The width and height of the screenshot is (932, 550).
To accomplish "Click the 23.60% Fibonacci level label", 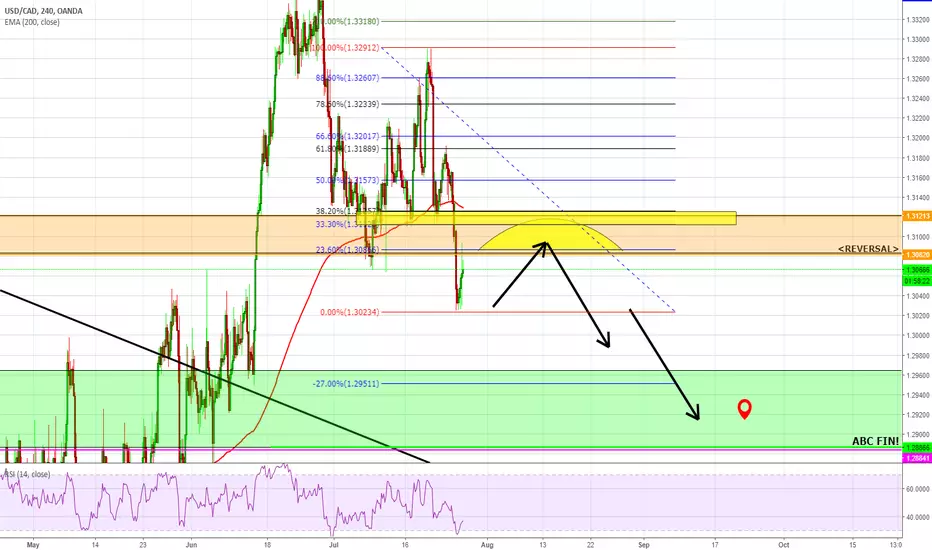I will click(347, 250).
